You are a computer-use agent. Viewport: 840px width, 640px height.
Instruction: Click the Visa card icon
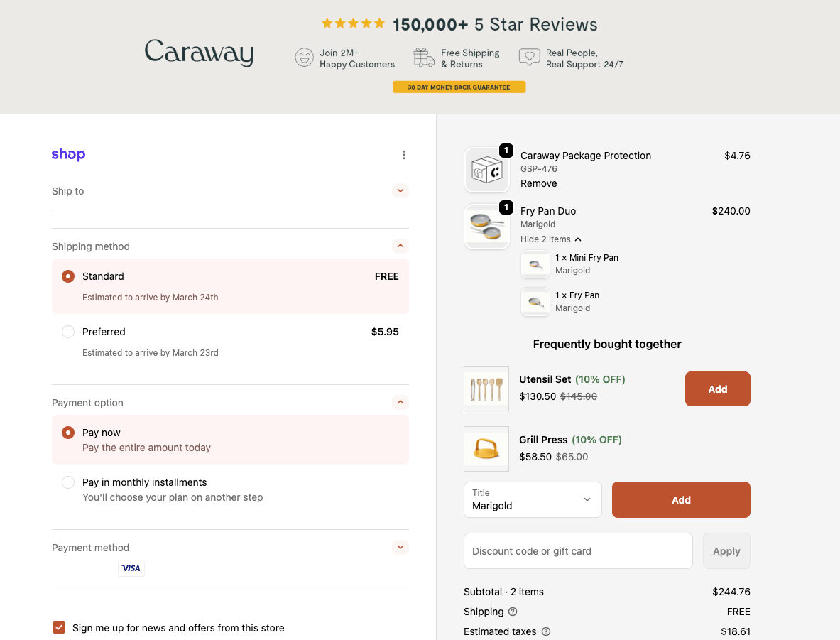pos(131,568)
